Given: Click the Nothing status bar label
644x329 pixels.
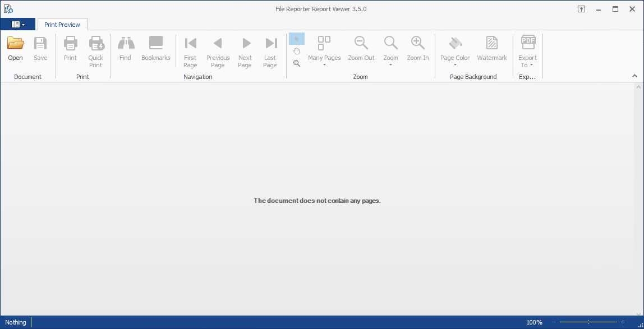Looking at the screenshot, I should [16, 322].
